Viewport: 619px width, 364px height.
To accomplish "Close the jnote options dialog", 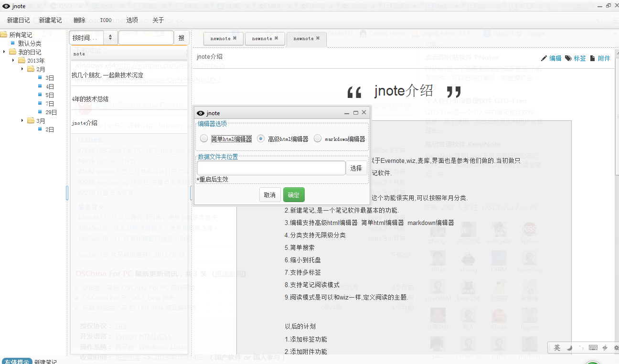I will click(364, 113).
